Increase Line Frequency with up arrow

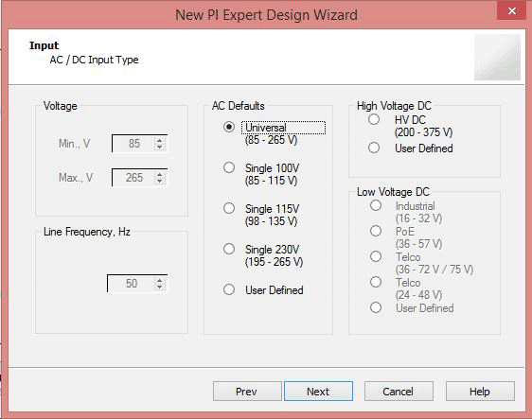tap(160, 280)
